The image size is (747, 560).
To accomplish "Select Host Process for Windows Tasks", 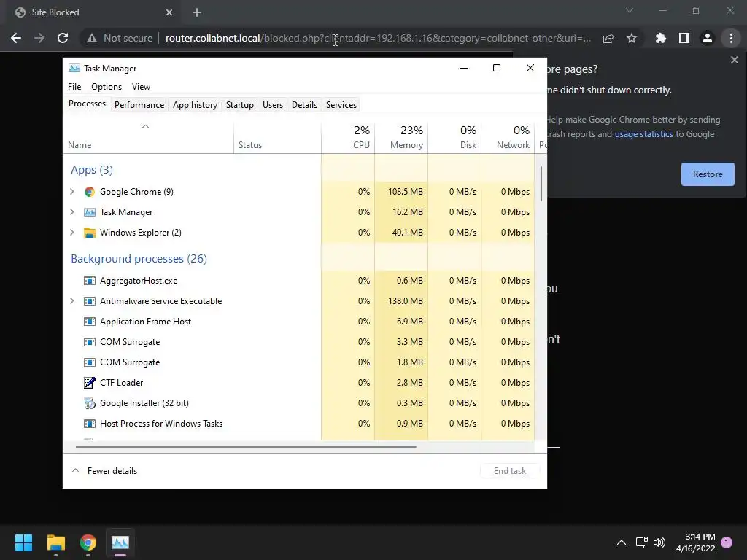I will click(x=298, y=424).
